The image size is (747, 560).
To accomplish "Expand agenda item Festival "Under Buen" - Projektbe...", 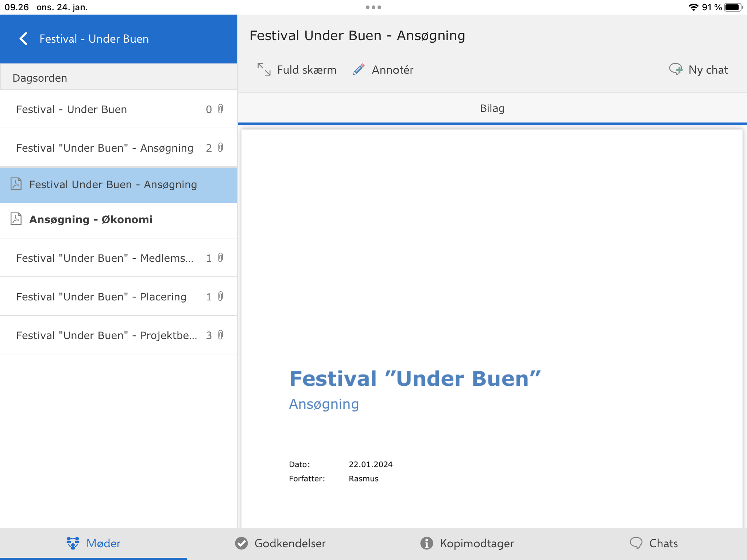I will [119, 335].
